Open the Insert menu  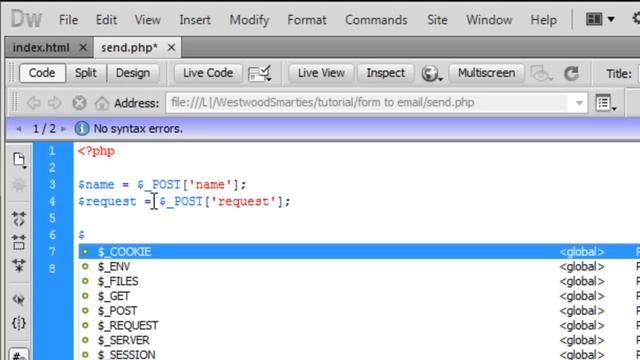click(x=195, y=20)
